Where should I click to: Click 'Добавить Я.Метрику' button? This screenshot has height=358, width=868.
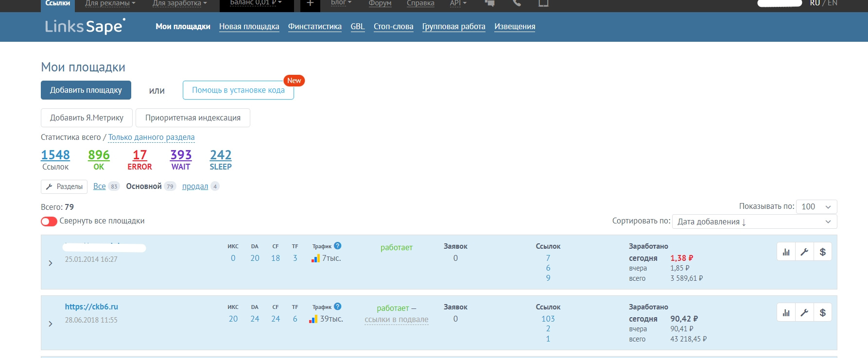click(x=87, y=118)
